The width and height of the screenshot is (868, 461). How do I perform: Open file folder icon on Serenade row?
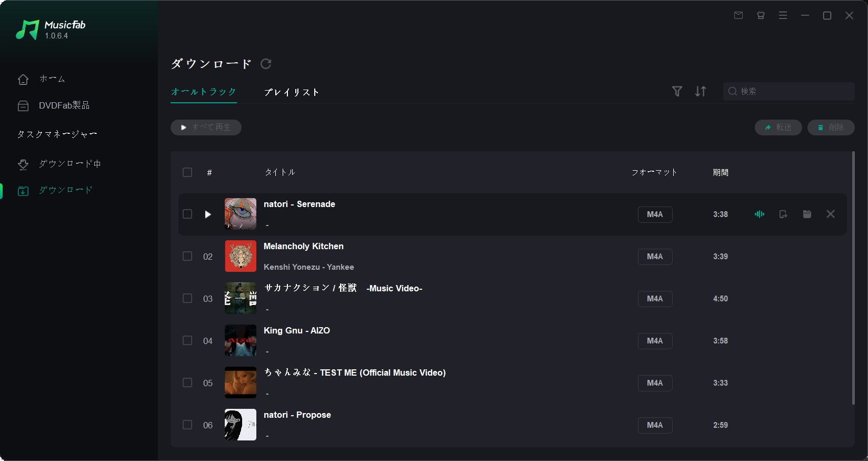[x=807, y=214]
